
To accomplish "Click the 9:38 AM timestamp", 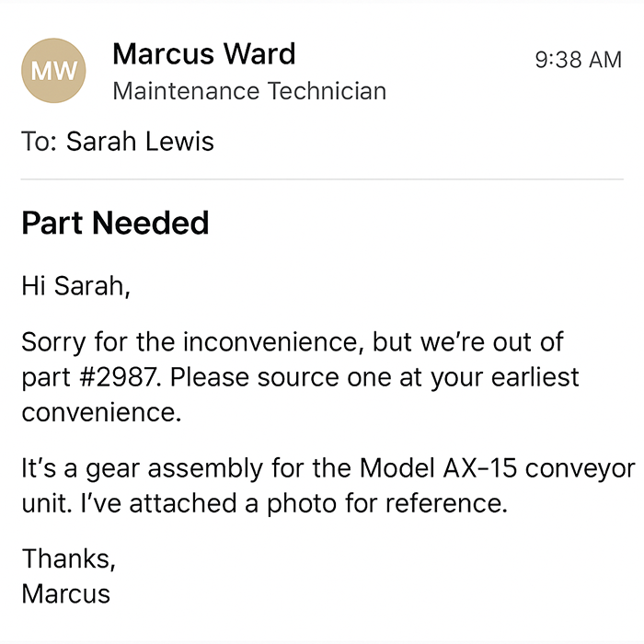I will coord(578,60).
